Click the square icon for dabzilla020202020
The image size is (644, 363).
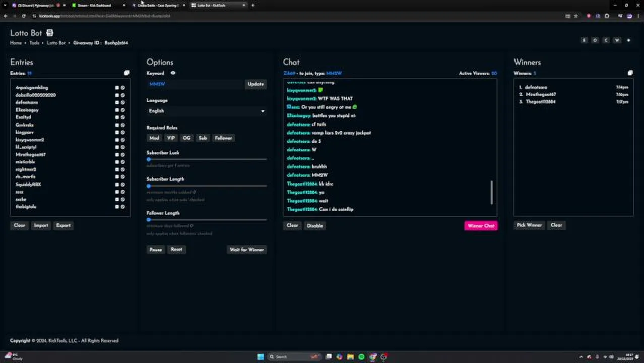tap(117, 95)
